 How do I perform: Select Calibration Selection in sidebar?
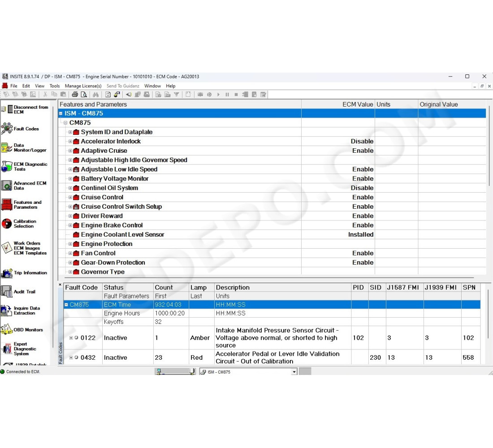7,224
